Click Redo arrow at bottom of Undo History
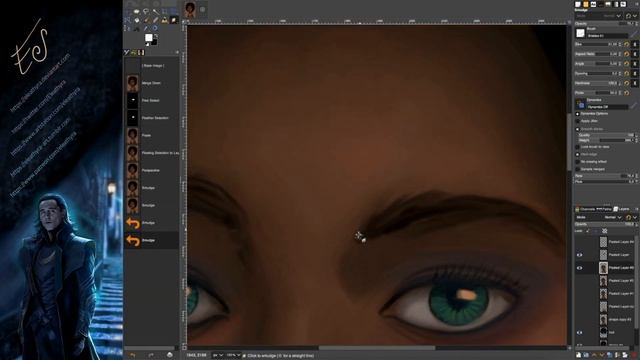Screen dimensions: 640x360 (x=151, y=355)
